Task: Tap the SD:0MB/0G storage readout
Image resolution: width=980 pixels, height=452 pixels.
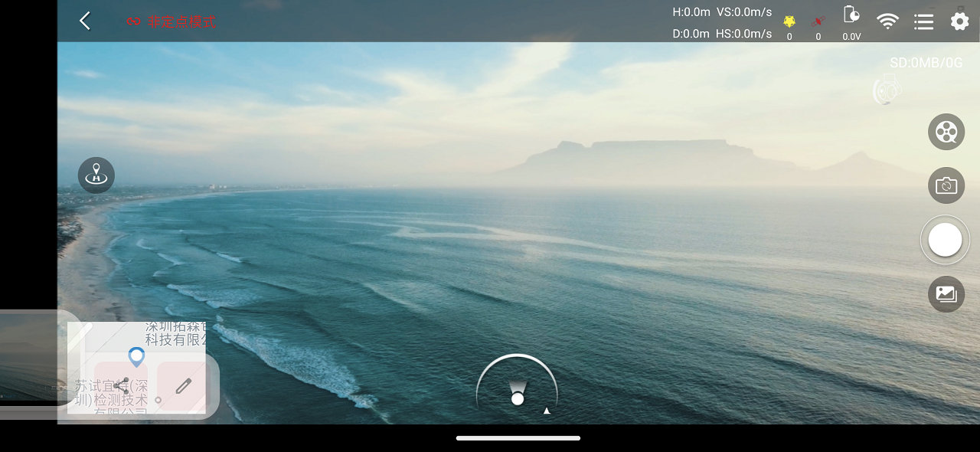Action: point(926,63)
